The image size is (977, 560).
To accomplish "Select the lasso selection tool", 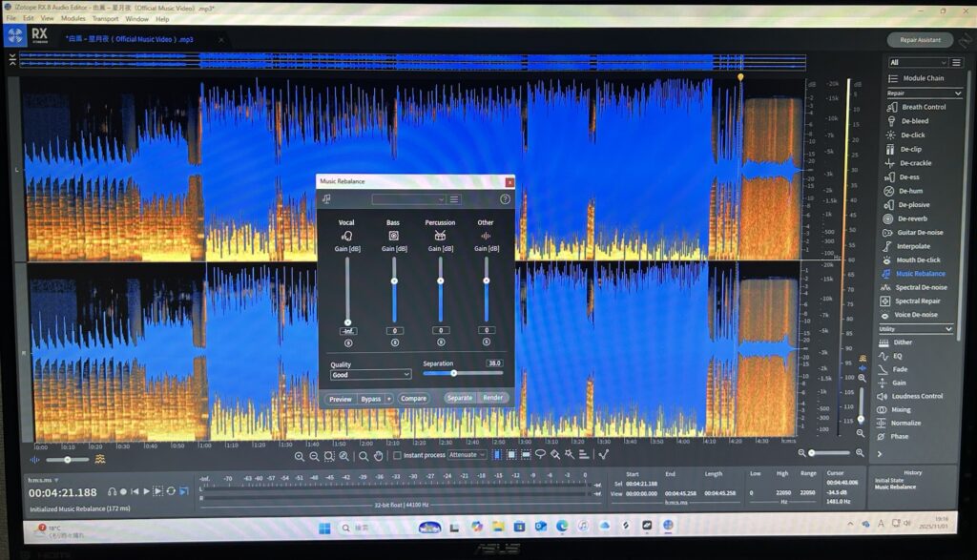I will pos(540,455).
